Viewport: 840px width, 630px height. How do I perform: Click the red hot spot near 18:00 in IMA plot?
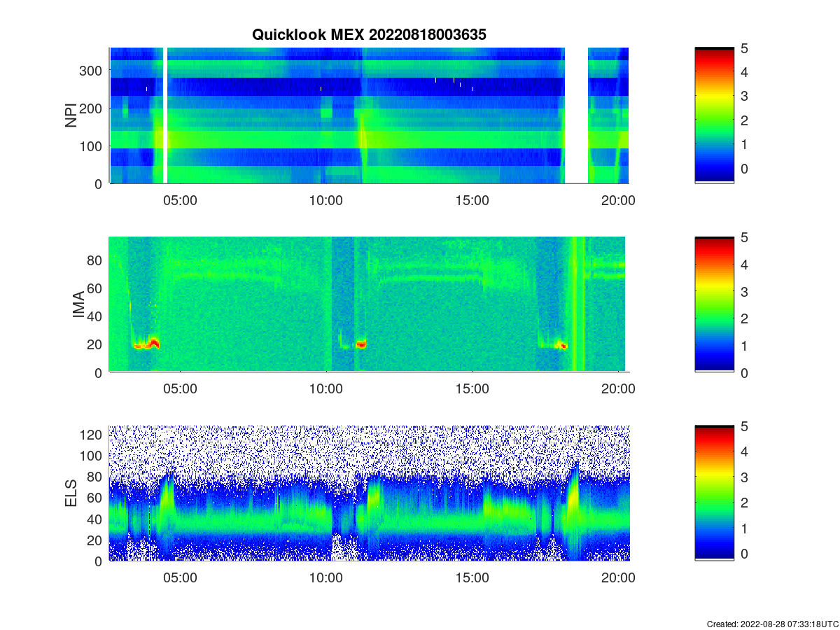click(561, 345)
